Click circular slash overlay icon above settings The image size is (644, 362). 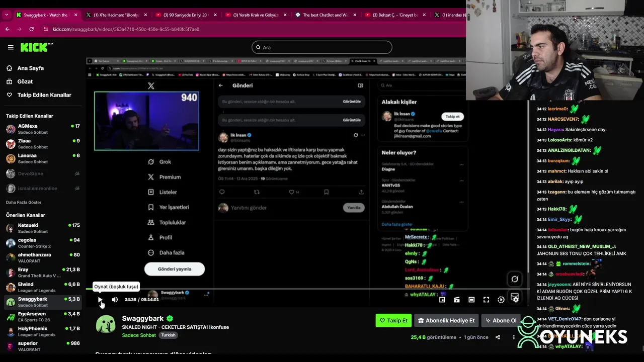515,279
